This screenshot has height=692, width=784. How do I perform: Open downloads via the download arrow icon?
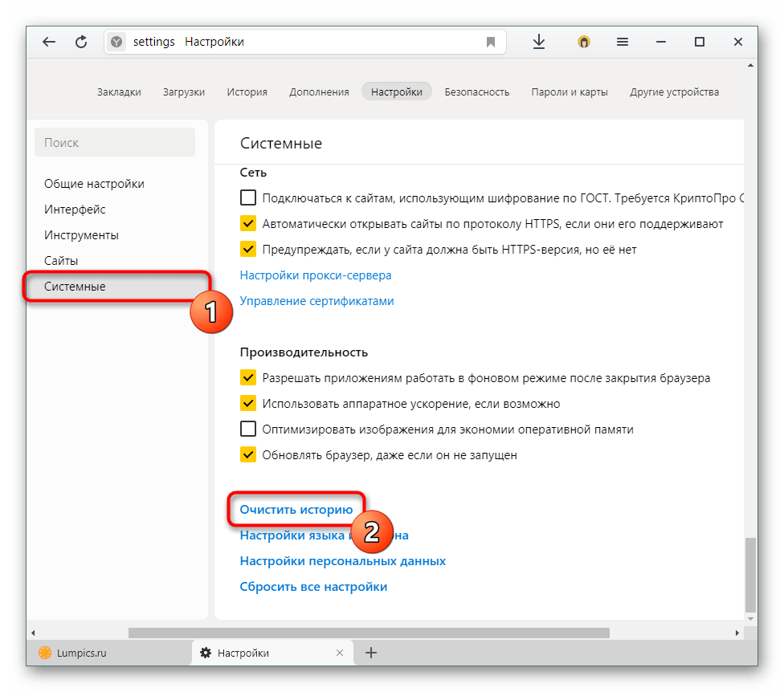[538, 42]
